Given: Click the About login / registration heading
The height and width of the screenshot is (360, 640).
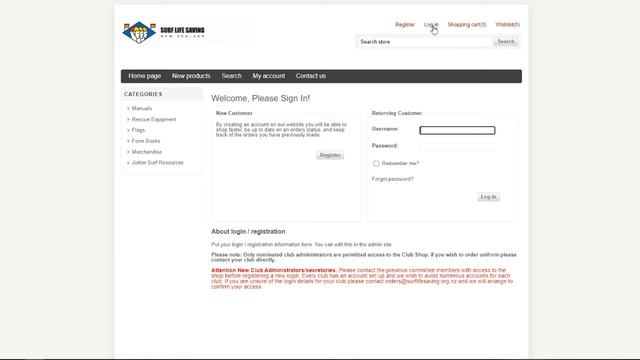Looking at the screenshot, I should [x=248, y=231].
